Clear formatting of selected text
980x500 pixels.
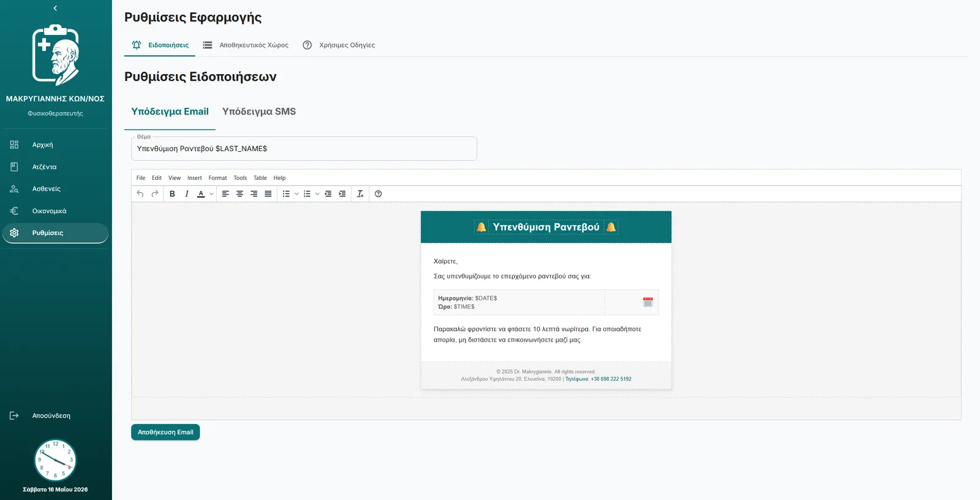click(360, 194)
